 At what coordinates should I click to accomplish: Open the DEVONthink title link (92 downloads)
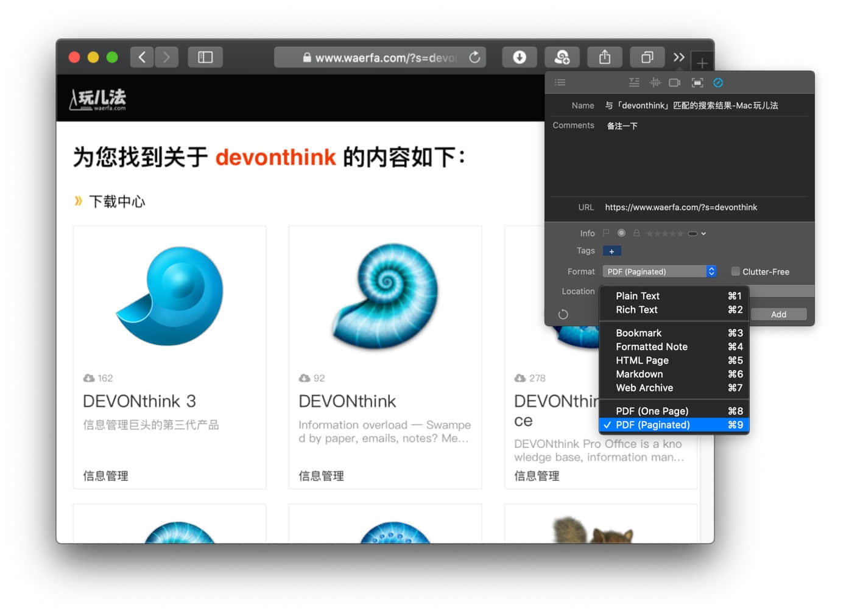[x=347, y=401]
